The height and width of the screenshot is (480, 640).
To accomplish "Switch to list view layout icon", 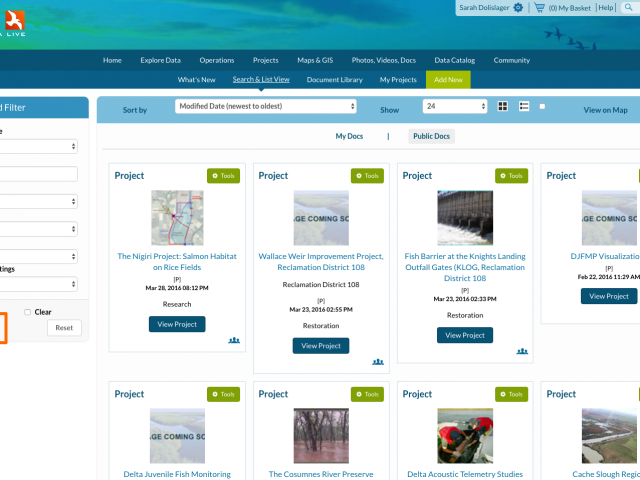I will point(524,106).
